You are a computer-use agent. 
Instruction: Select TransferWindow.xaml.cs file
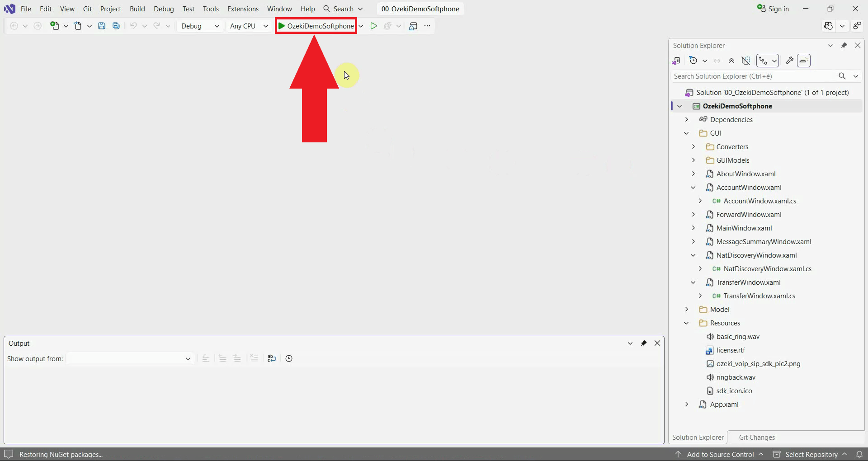point(759,296)
